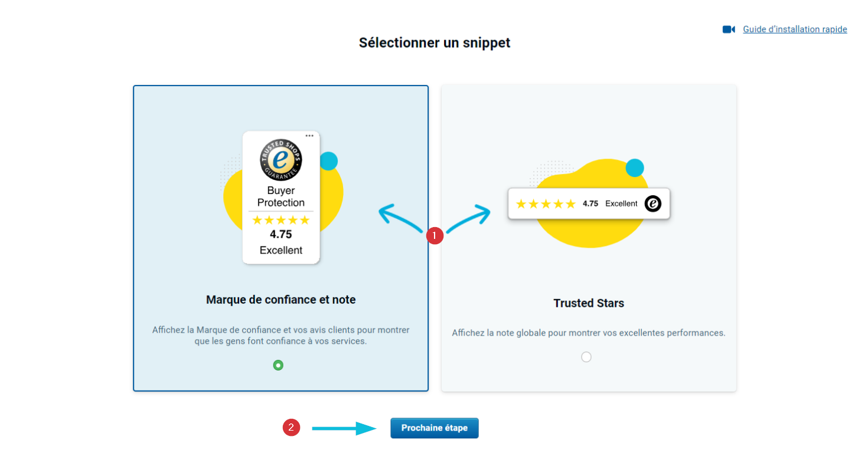Click the red number 1 step marker
The image size is (868, 466).
coord(435,235)
